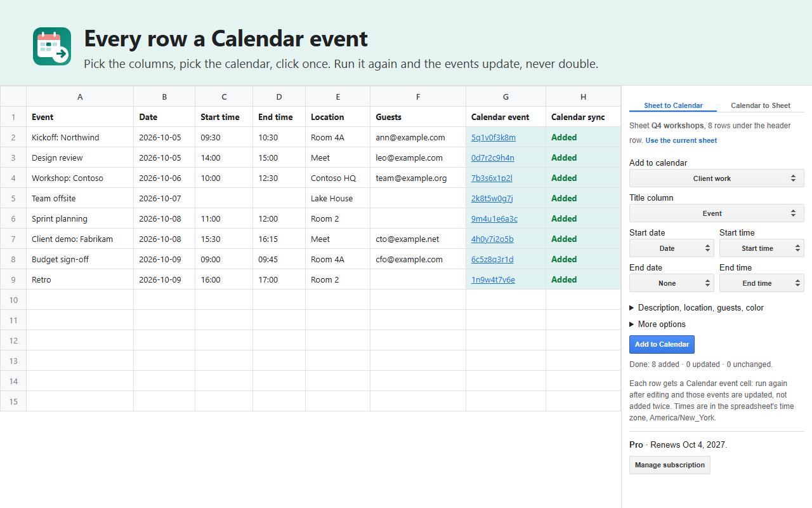Select the '2026-10-07' date cell

(164, 198)
